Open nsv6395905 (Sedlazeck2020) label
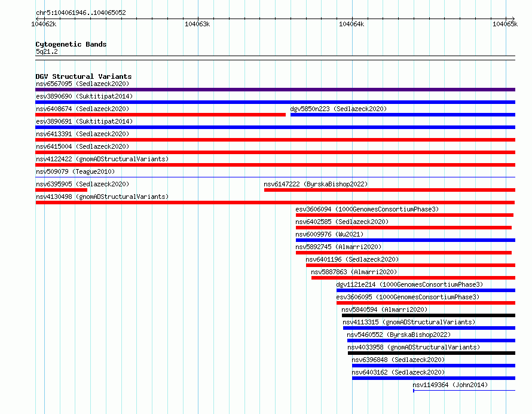 [x=82, y=184]
